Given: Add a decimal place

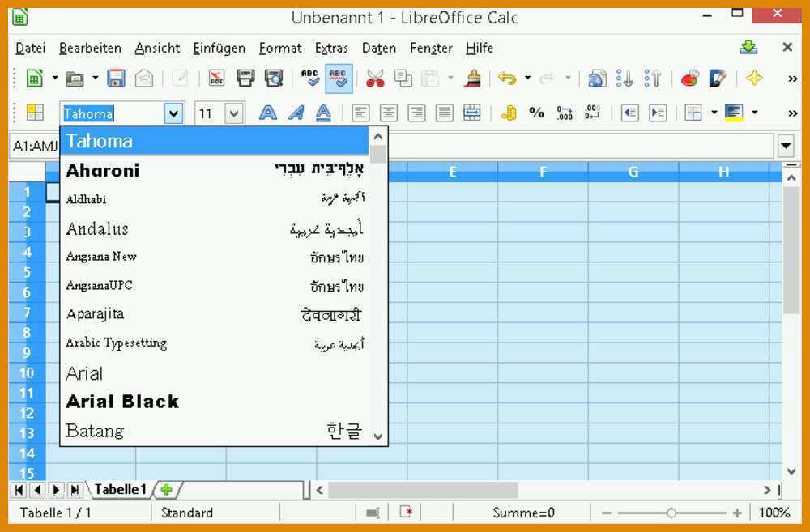Looking at the screenshot, I should [565, 113].
